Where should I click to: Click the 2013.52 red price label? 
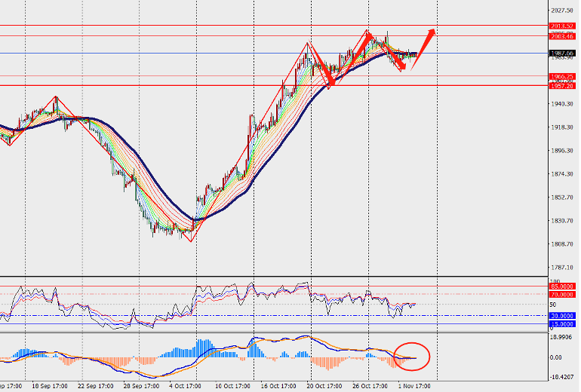click(x=561, y=26)
